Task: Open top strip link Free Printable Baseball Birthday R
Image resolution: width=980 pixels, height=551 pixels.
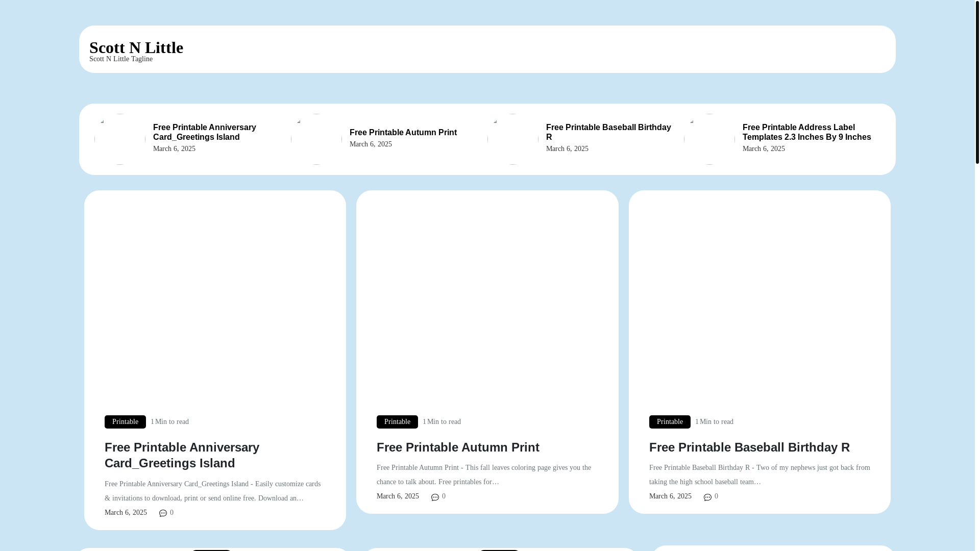Action: click(608, 132)
